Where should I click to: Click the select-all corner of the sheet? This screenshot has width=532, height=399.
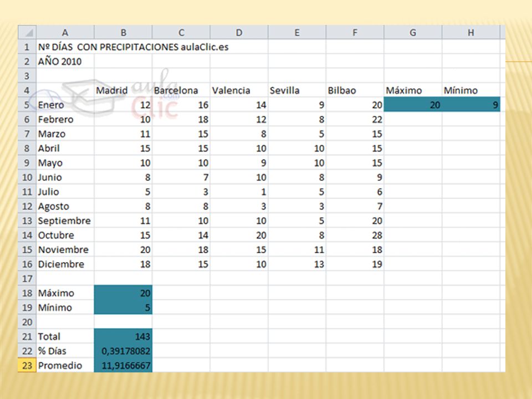(27, 32)
